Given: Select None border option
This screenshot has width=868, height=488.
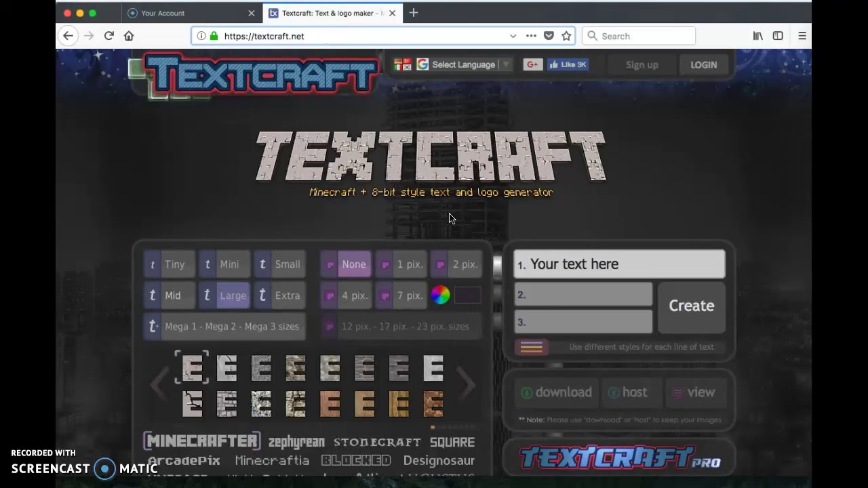Looking at the screenshot, I should (x=346, y=264).
